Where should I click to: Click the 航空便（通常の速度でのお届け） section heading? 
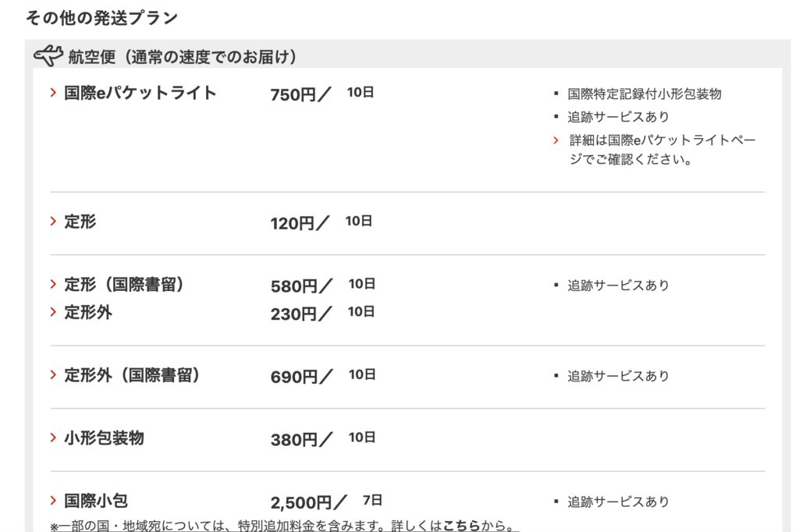point(182,58)
